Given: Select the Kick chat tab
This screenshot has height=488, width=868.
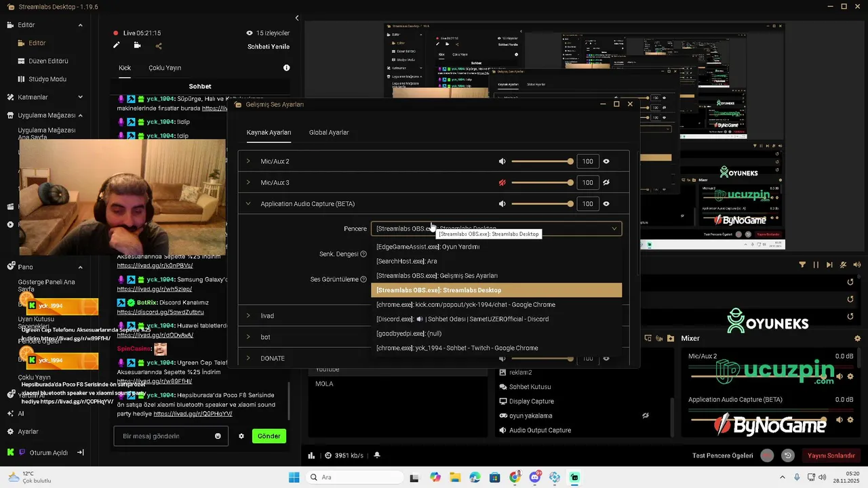Looking at the screenshot, I should pyautogui.click(x=125, y=68).
